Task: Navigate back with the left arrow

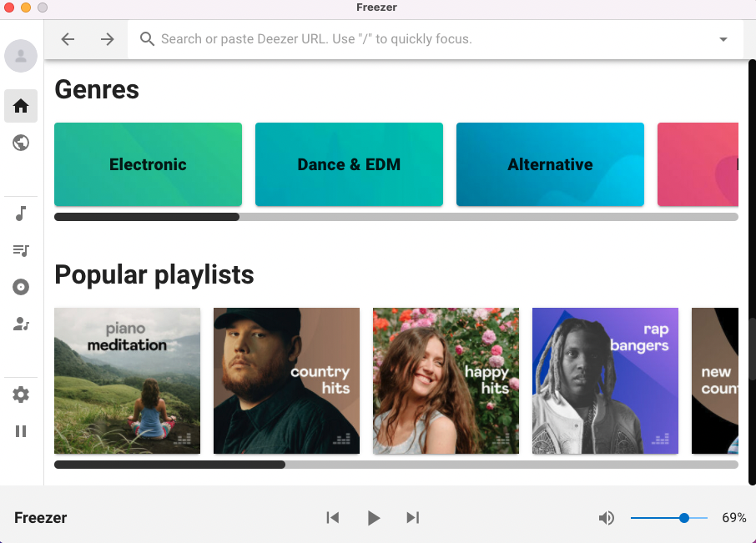Action: (68, 39)
